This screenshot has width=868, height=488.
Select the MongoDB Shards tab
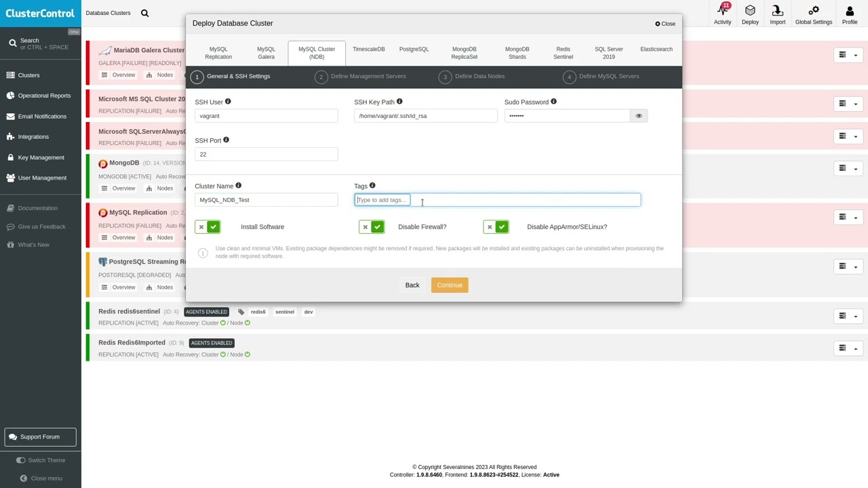pos(517,53)
